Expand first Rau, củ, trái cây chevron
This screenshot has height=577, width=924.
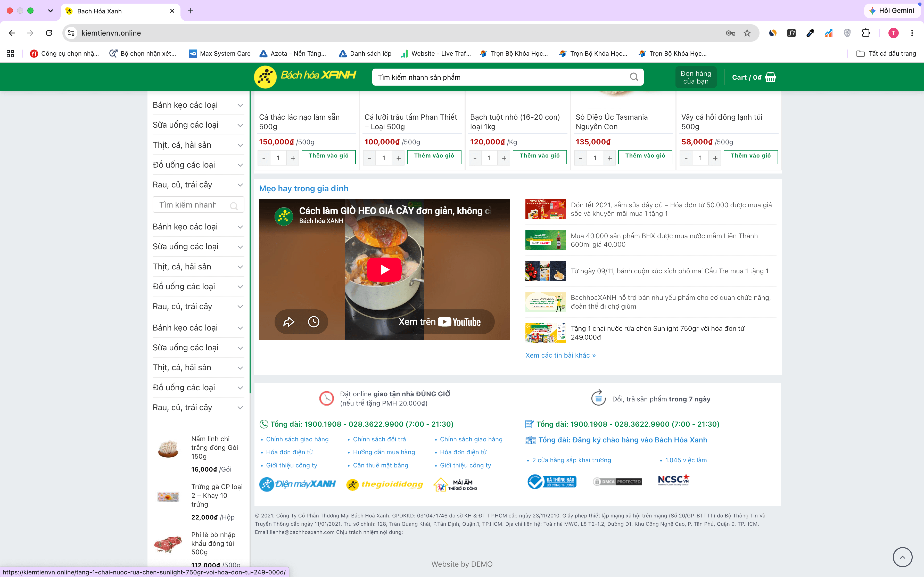[x=240, y=185]
